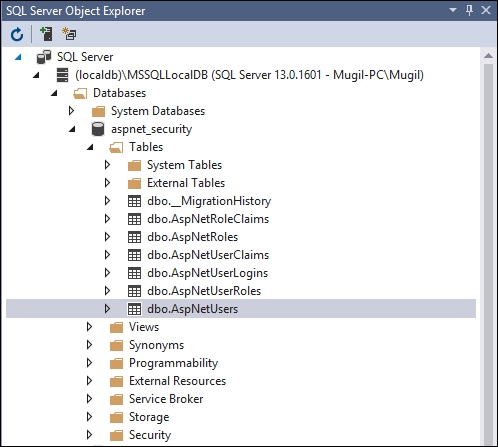
Task: Select the dbo.AspNetUsers table label
Action: tap(193, 309)
